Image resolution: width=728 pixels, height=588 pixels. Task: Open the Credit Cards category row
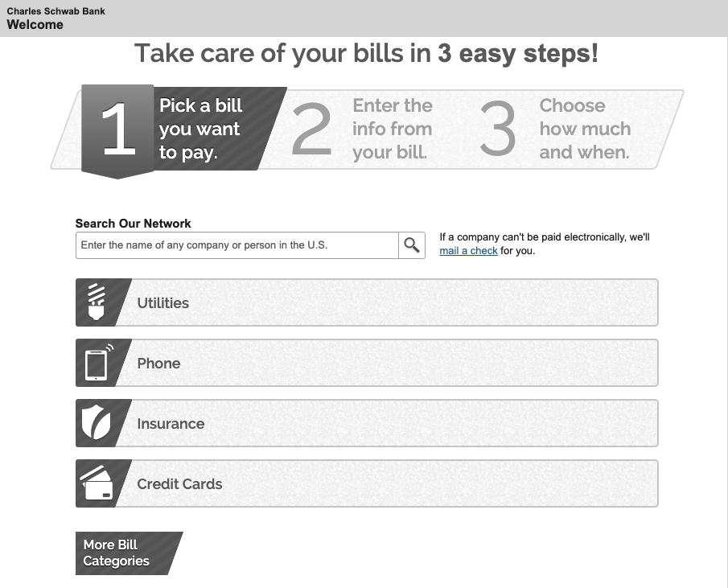pyautogui.click(x=386, y=483)
